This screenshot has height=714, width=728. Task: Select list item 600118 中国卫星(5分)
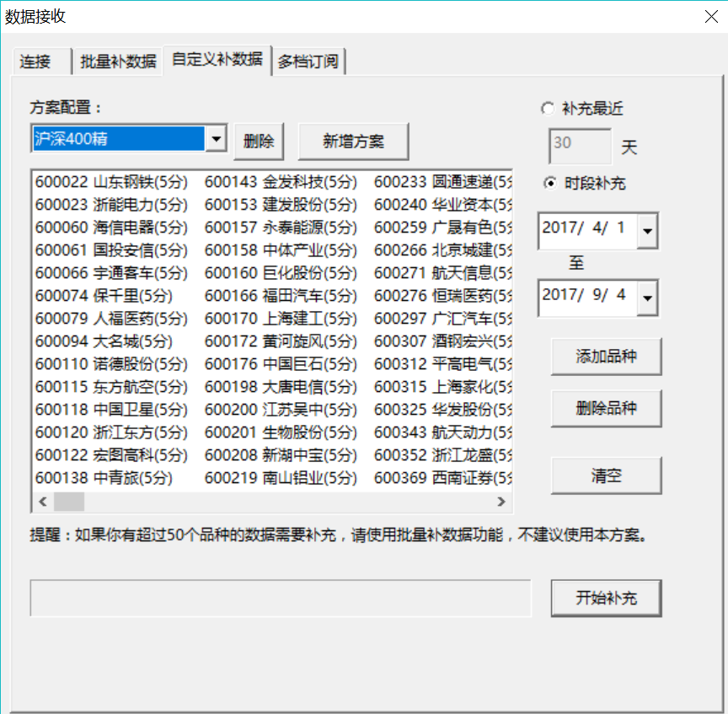pos(111,409)
